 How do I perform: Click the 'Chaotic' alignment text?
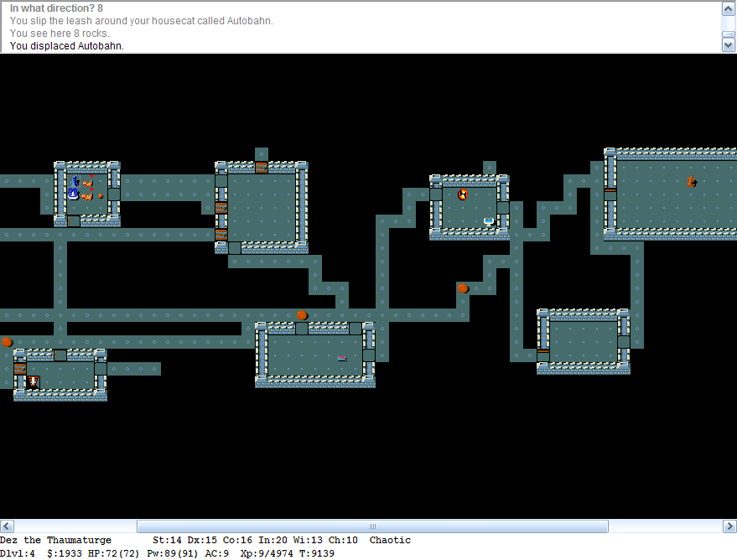tap(390, 540)
